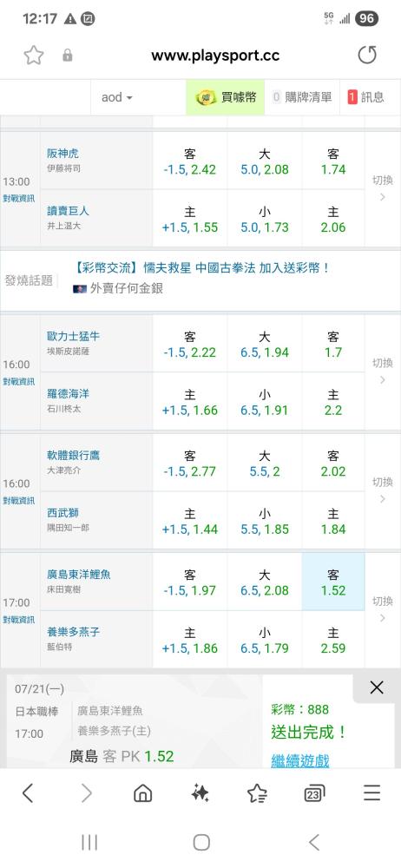Tap the 繼續遊戲 link

(x=299, y=760)
